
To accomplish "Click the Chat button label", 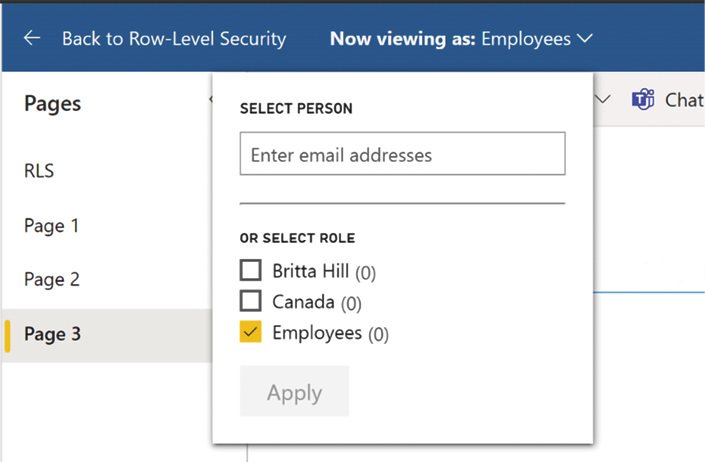I will pos(684,100).
